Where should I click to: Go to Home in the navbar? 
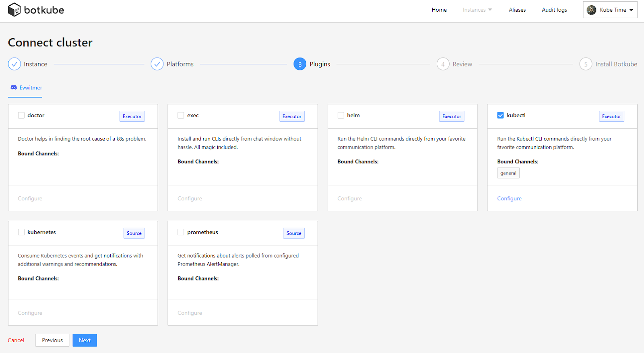click(x=439, y=10)
